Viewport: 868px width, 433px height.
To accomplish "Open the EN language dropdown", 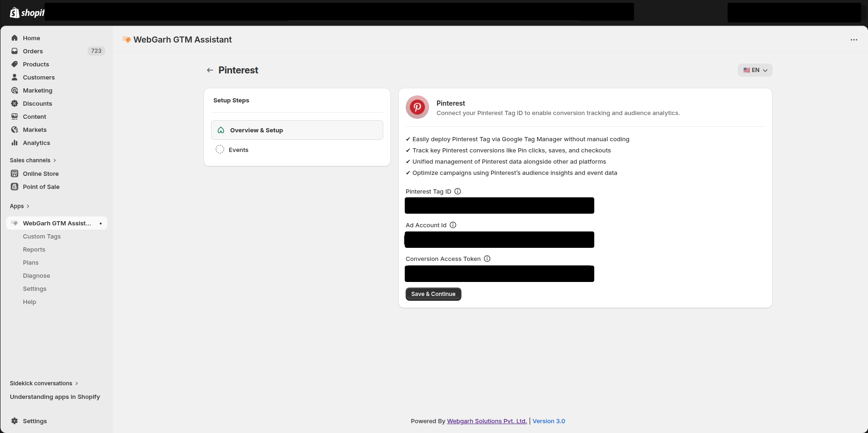I will [755, 70].
